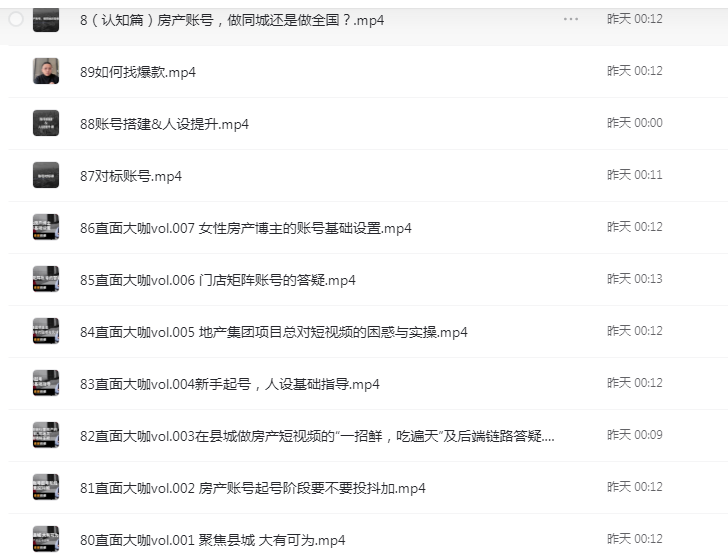
Task: Open 85直面大咖vol.006 门店矩阵账号的答疑.mp4
Action: click(x=217, y=280)
